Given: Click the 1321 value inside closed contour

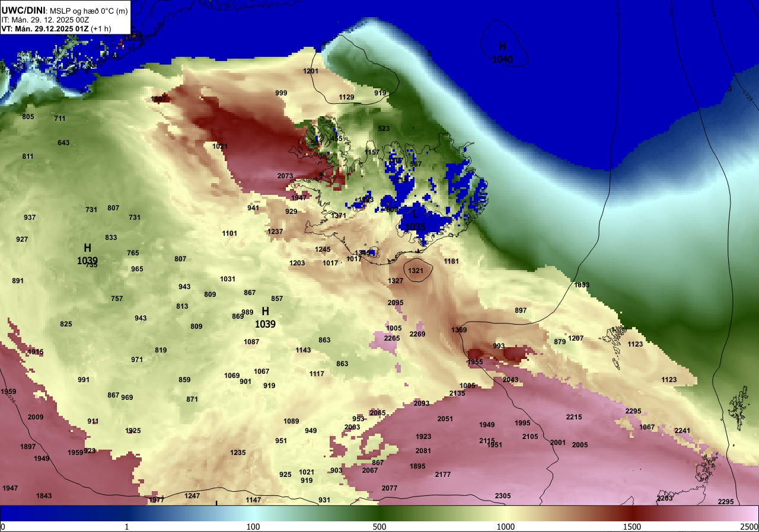Looking at the screenshot, I should pyautogui.click(x=416, y=271).
